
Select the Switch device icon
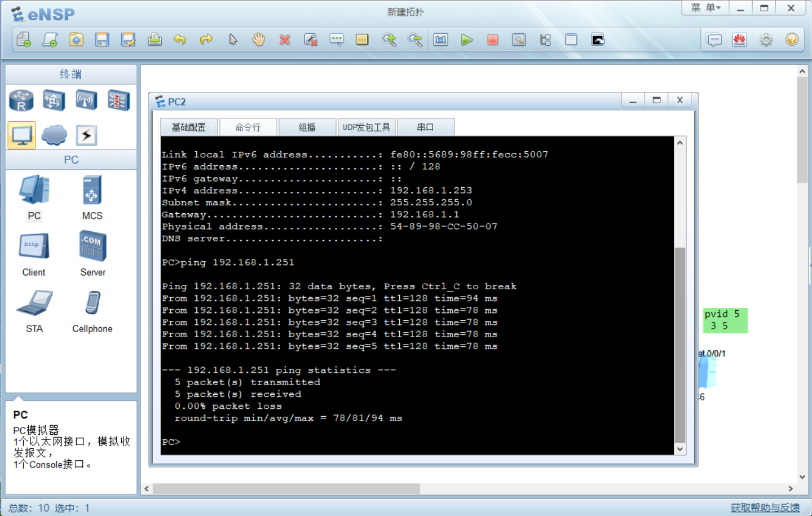[54, 100]
